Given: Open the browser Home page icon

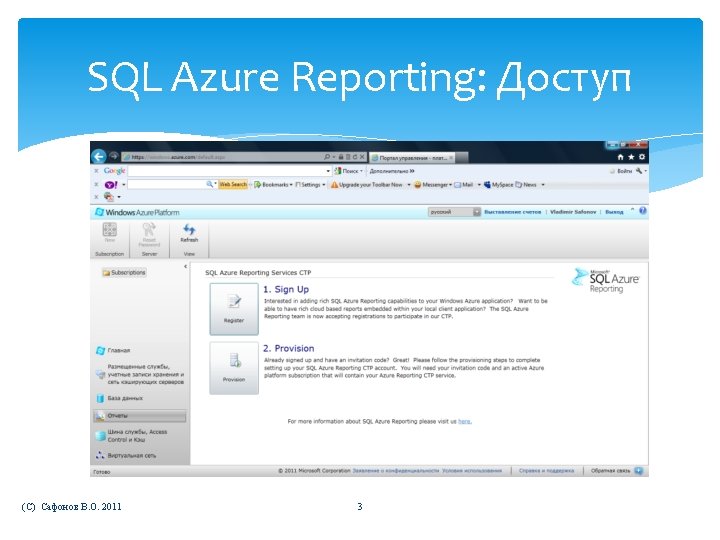Looking at the screenshot, I should coord(620,157).
